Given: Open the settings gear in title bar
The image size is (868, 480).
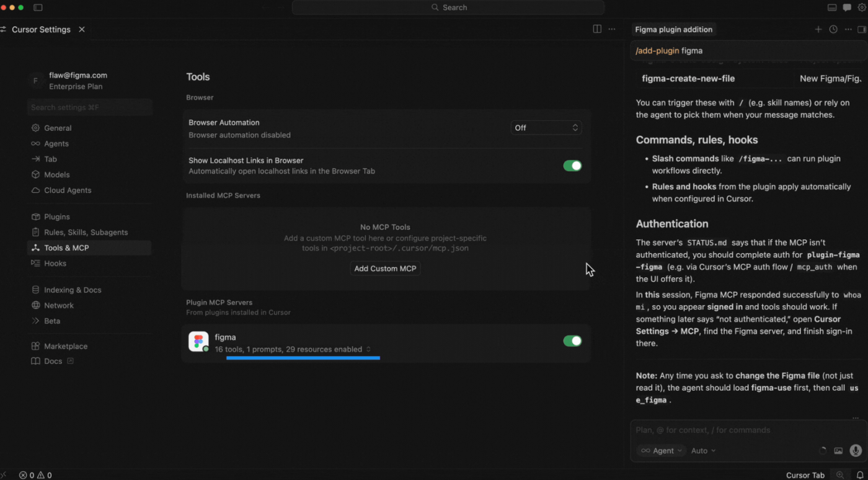Looking at the screenshot, I should pos(862,7).
